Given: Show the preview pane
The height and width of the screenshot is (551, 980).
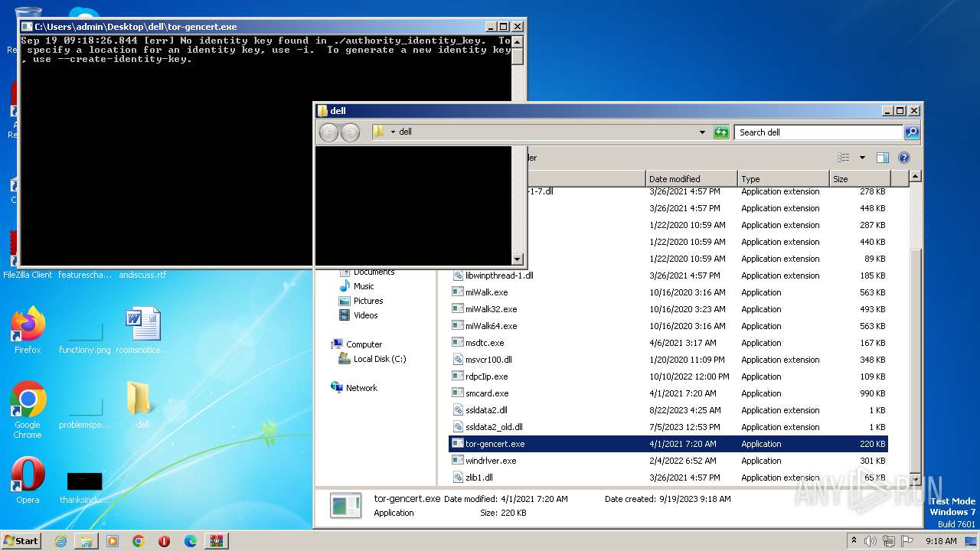Looking at the screenshot, I should coord(883,158).
